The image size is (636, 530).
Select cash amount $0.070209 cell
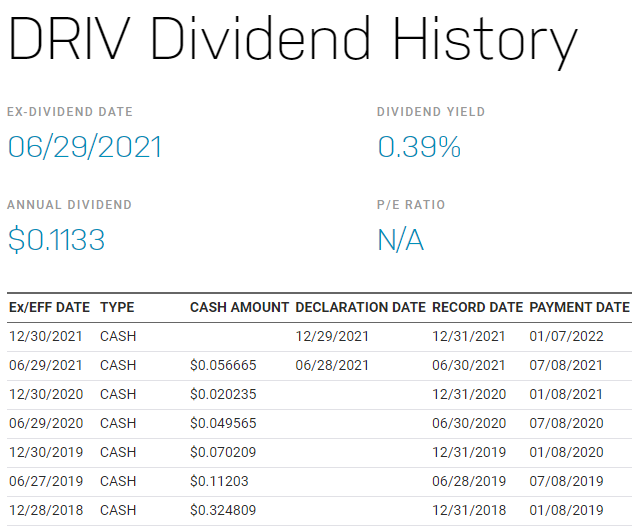(223, 453)
